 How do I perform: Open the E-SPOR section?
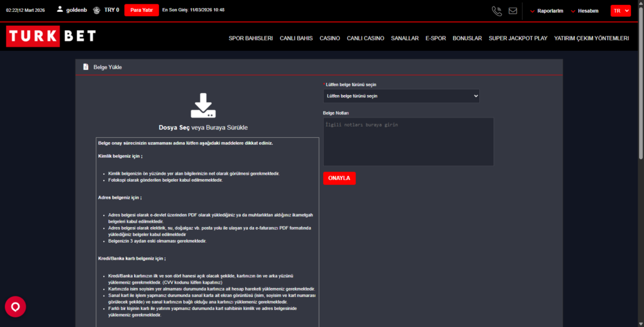435,38
